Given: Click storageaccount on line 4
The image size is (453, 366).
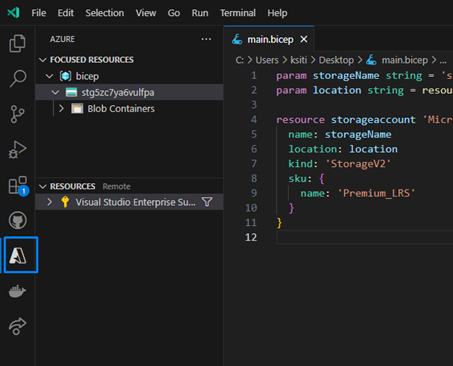Looking at the screenshot, I should pos(373,120).
